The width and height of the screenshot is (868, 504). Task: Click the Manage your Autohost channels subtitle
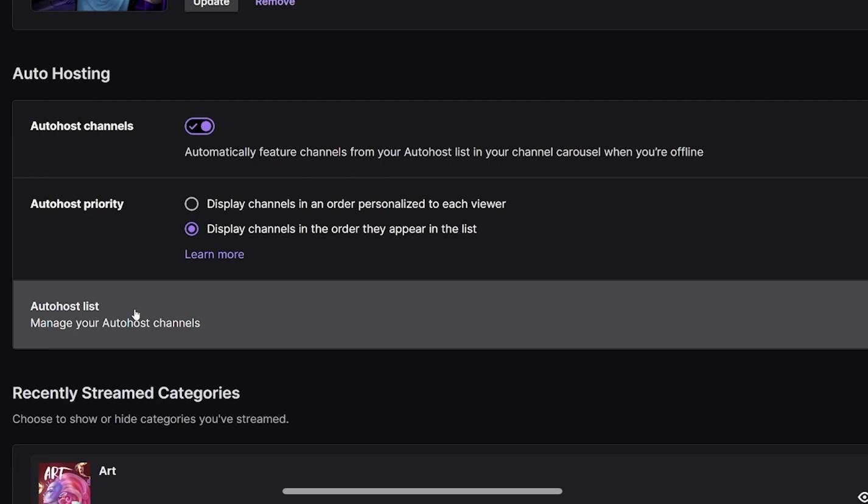[x=115, y=323]
